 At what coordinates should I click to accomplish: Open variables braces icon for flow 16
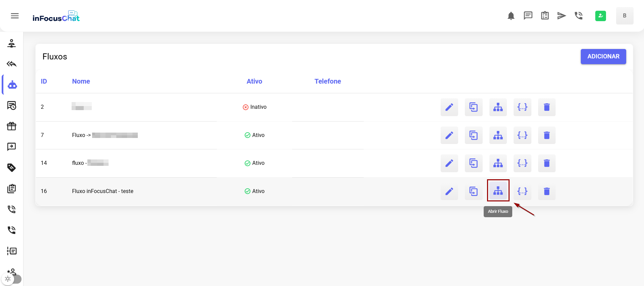pyautogui.click(x=522, y=191)
